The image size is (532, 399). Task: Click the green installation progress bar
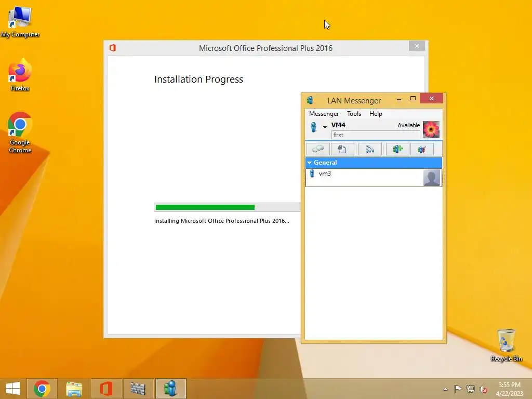[228, 207]
